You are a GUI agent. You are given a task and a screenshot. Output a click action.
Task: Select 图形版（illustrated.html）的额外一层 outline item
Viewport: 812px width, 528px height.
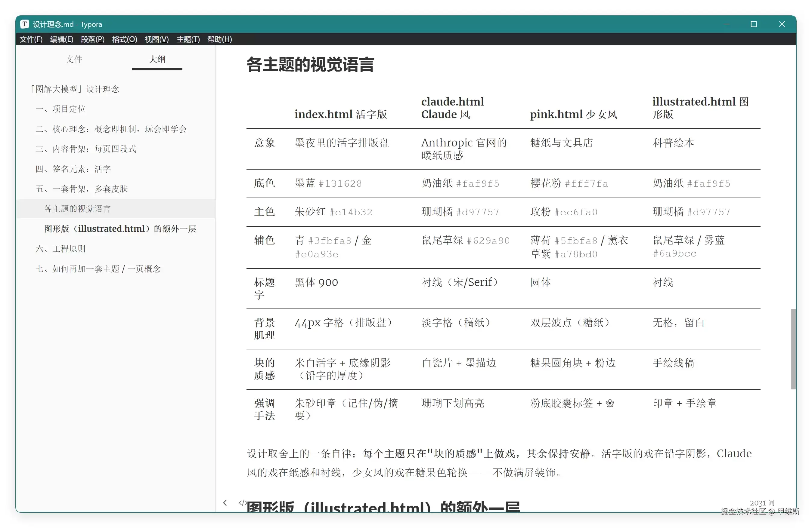[x=120, y=229]
